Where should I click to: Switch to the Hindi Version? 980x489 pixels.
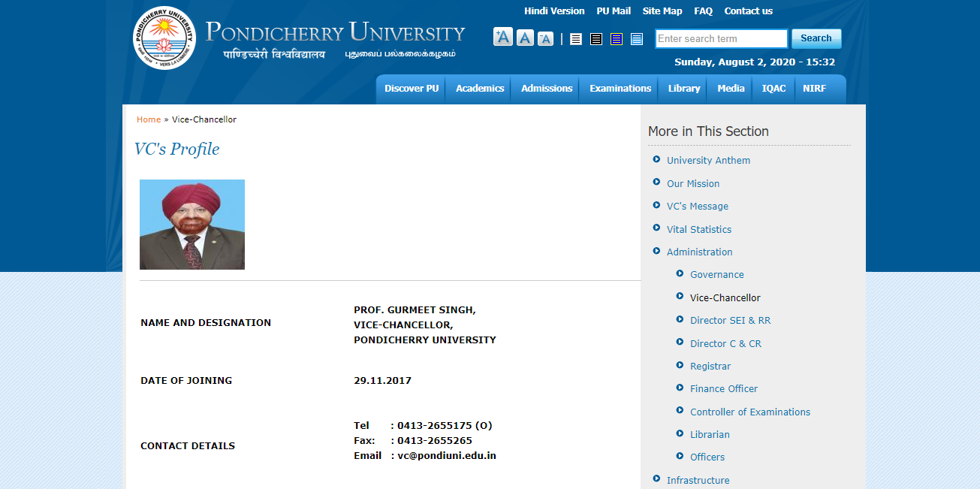(x=554, y=11)
